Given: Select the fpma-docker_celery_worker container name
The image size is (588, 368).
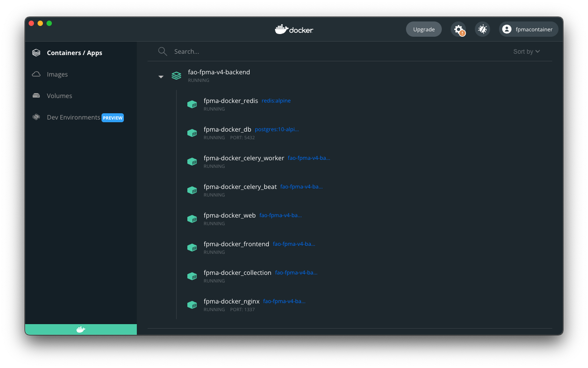Looking at the screenshot, I should coord(244,158).
